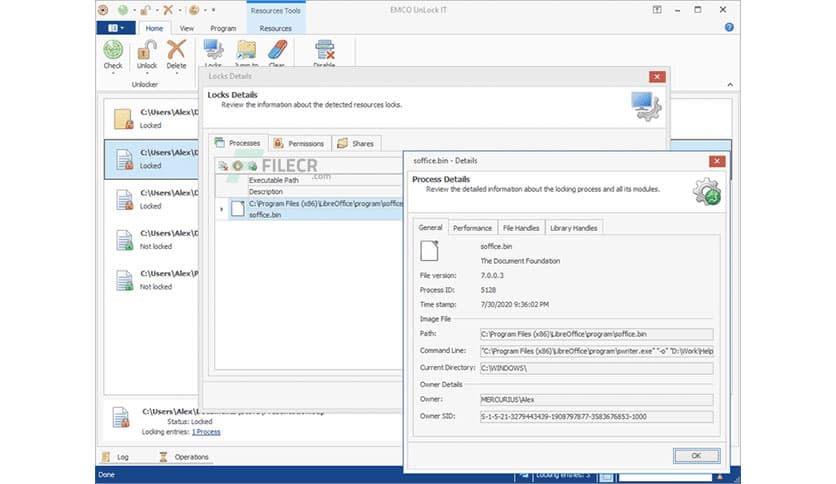Open dropdown next to quick access unlock icon
This screenshot has width=836, height=484.
[157, 10]
